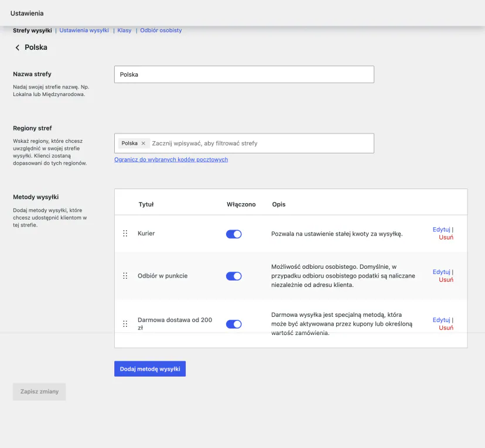Click the Tytuł column header
Screen dimensions: 485x448
[x=146, y=204]
